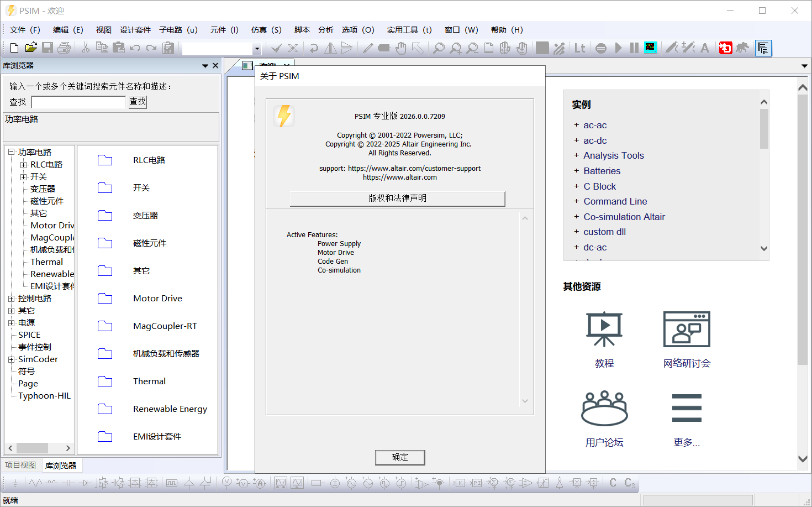
Task: Zoom out with the minus magnifier
Action: pyautogui.click(x=472, y=48)
